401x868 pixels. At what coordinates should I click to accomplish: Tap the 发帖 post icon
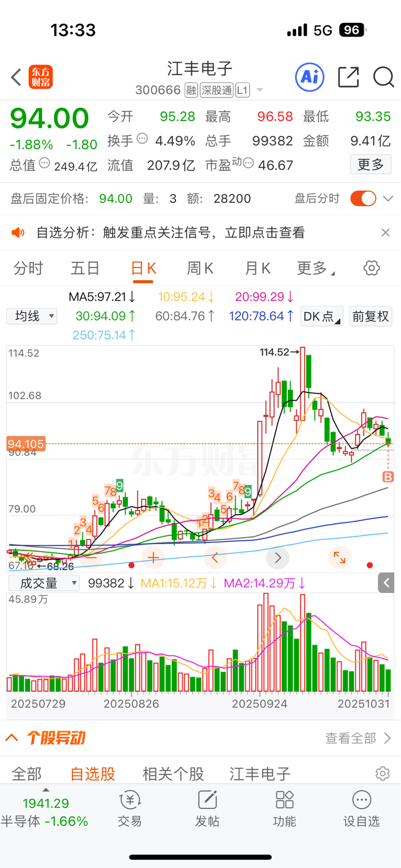(x=207, y=809)
